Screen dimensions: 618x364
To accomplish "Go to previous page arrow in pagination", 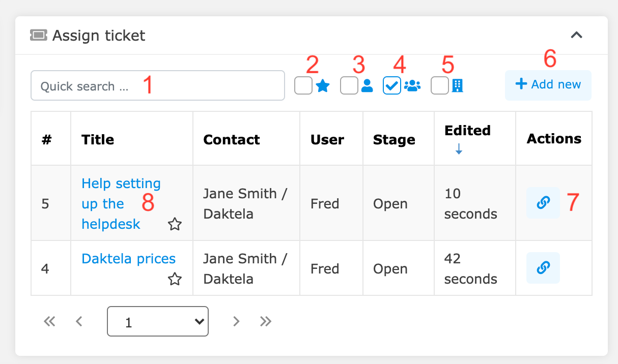I will pos(79,321).
